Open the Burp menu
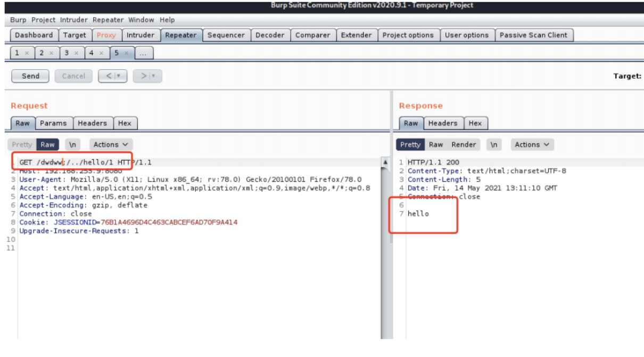644x357 pixels. [x=18, y=20]
